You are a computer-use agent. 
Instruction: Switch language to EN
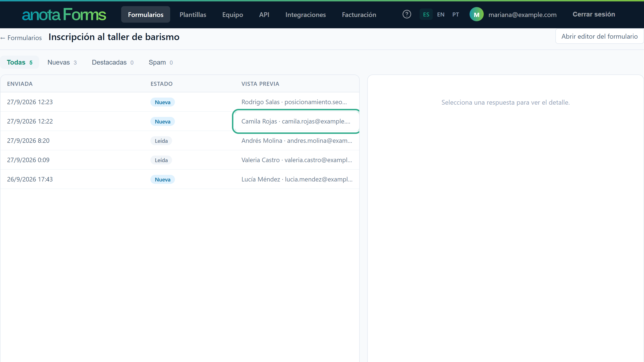[x=441, y=15]
